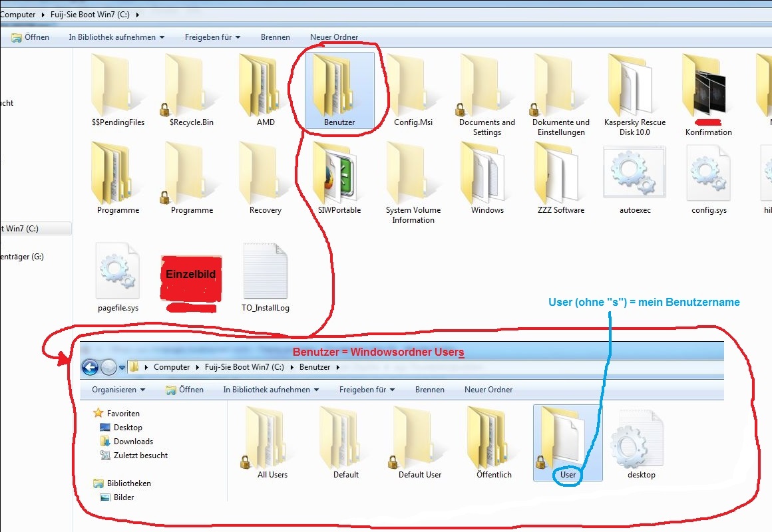Select the Benutzer folder in drive C
The width and height of the screenshot is (772, 532).
tap(339, 90)
